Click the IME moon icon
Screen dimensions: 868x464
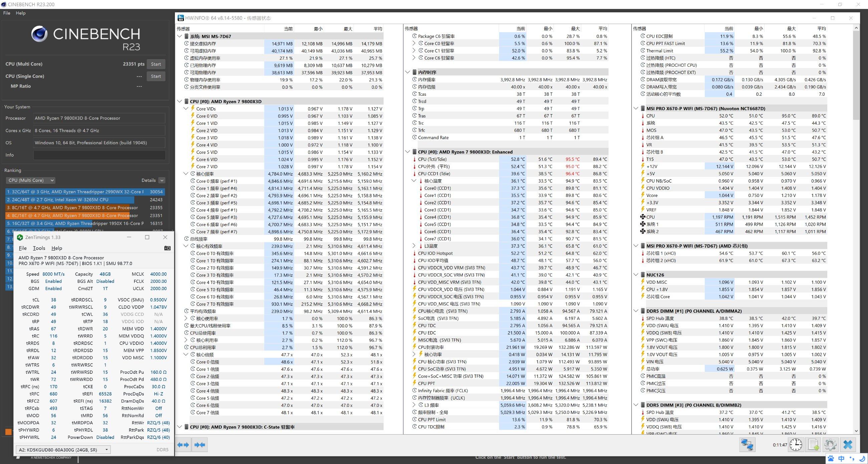[862, 459]
